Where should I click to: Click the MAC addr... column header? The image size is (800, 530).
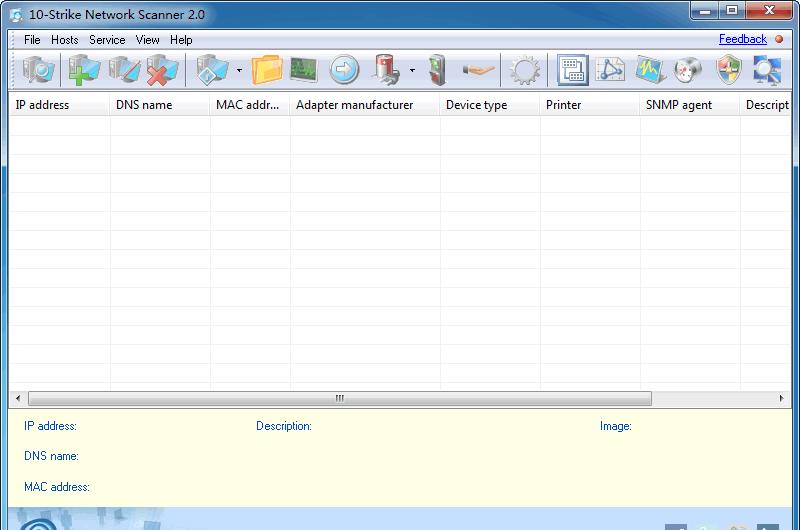tap(250, 105)
